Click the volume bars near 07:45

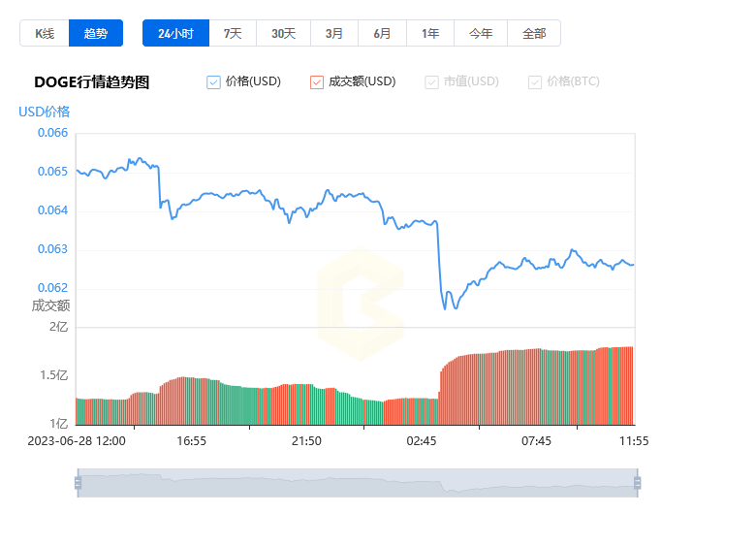(536, 388)
